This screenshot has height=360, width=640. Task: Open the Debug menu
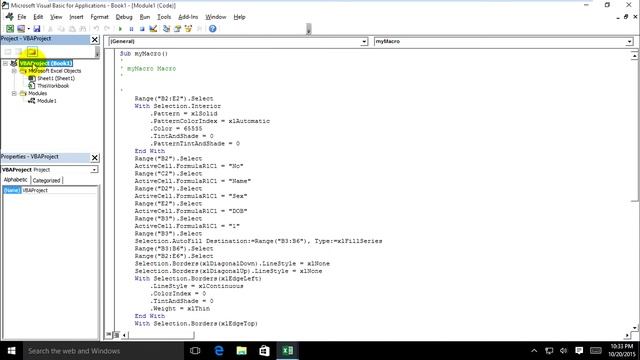click(124, 17)
